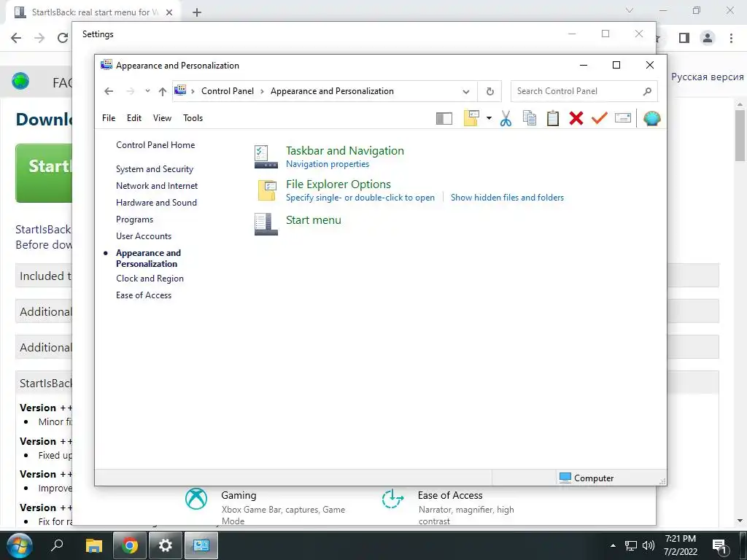Expand the chevron before Control Panel breadcrumb
Image resolution: width=747 pixels, height=560 pixels.
[x=193, y=91]
